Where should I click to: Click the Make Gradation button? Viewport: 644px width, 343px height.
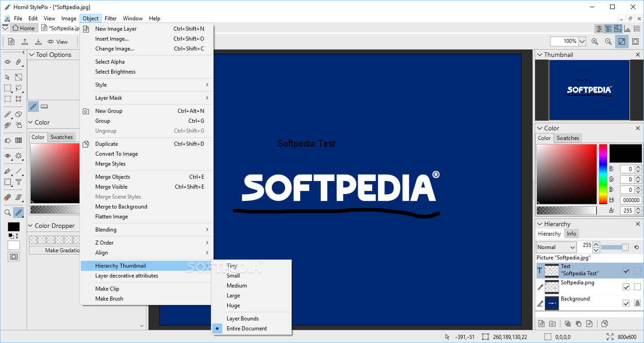tap(54, 250)
